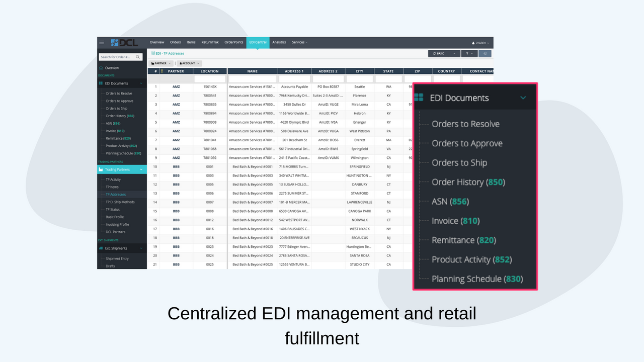Image resolution: width=644 pixels, height=362 pixels.
Task: Click Remittance (820) in the enlarged callout
Action: click(x=464, y=240)
